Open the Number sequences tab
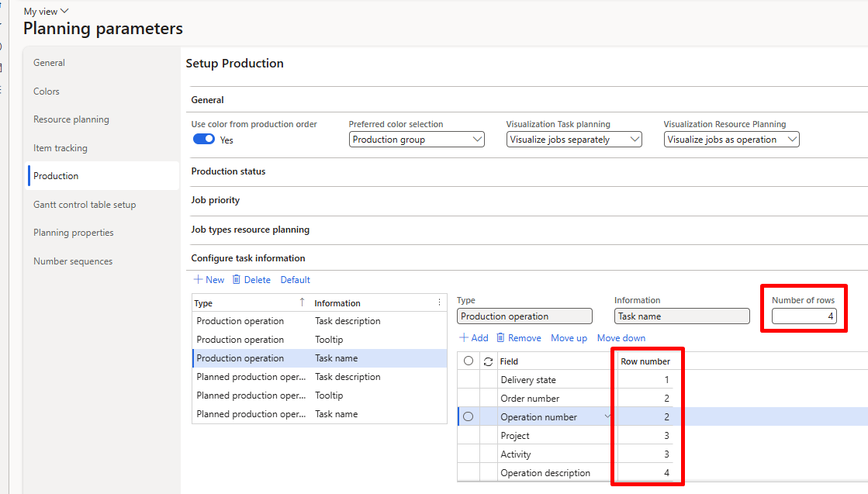Viewport: 868px width, 494px height. click(103, 261)
